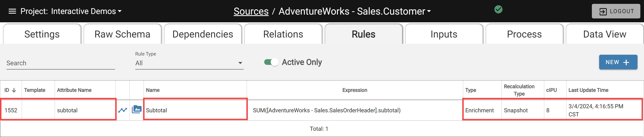644x137 pixels.
Task: Sort rules by ID arrow icon
Action: 14,90
